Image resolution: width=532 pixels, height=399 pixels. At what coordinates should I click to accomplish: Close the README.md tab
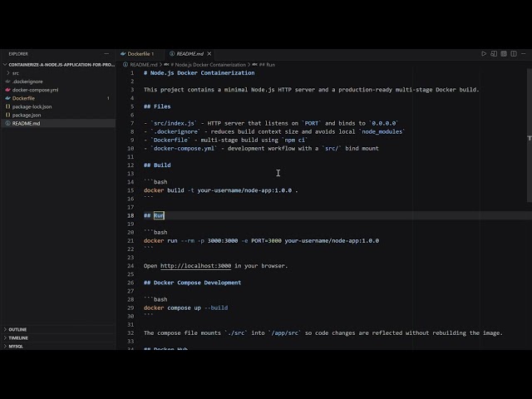click(x=209, y=53)
